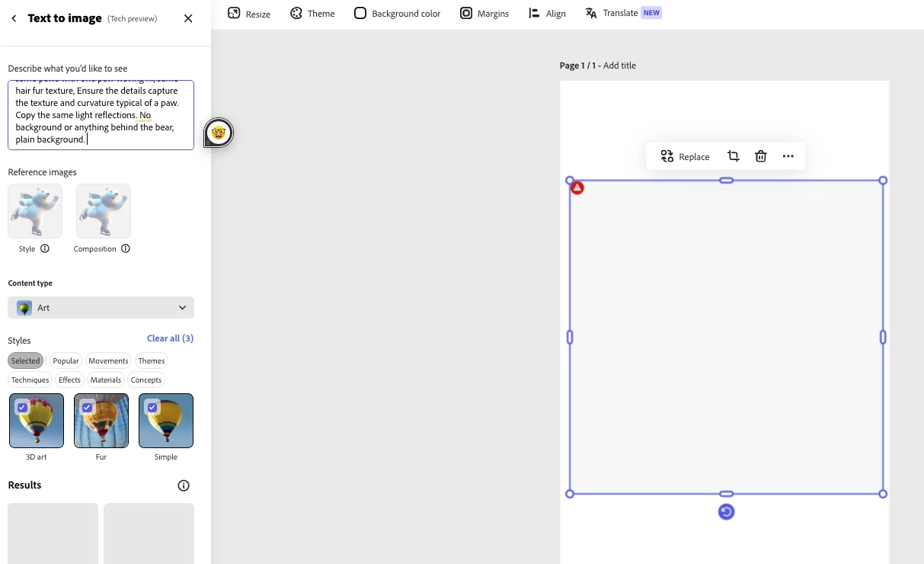The image size is (924, 564).
Task: Click the bottom-left corner handle of image
Action: tap(570, 494)
